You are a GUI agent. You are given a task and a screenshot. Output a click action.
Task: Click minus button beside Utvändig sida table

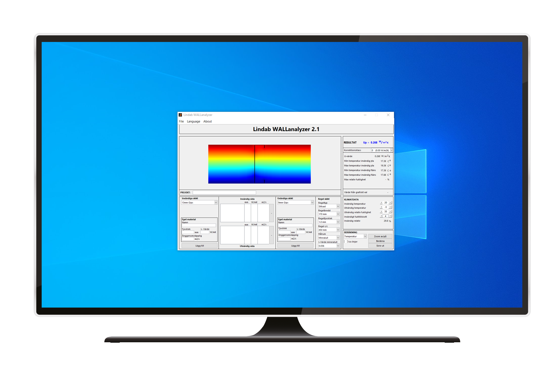coord(272,235)
